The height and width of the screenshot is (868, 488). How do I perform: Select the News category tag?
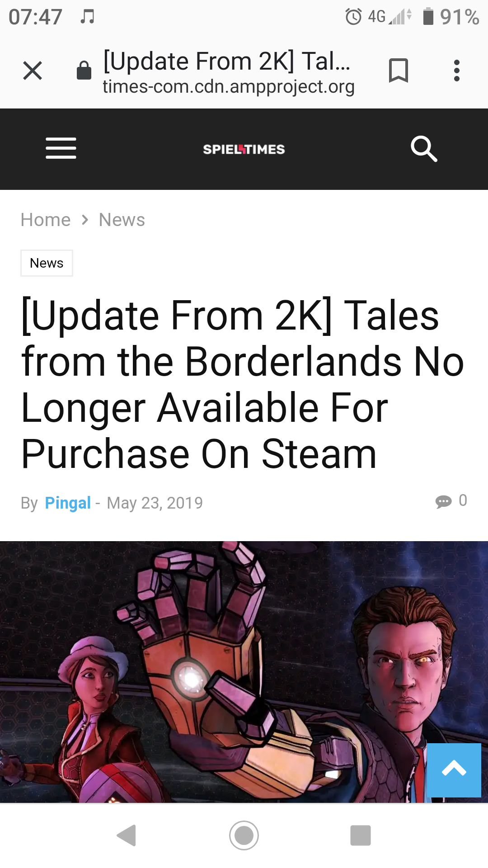(x=47, y=263)
